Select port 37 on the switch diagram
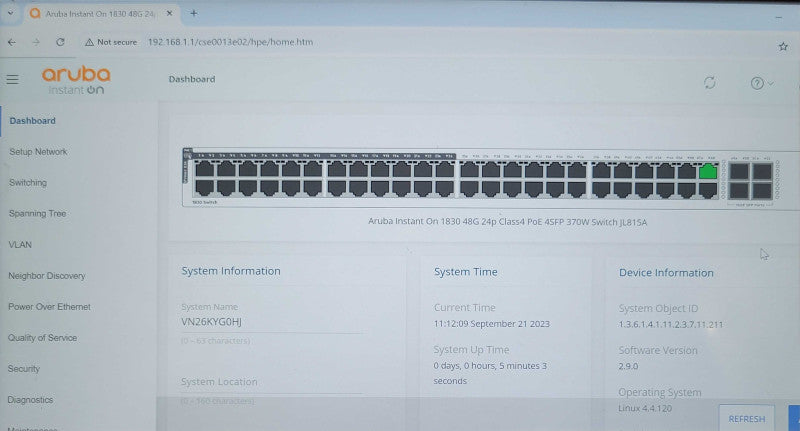Viewport: 800px width, 431px height. tap(601, 170)
